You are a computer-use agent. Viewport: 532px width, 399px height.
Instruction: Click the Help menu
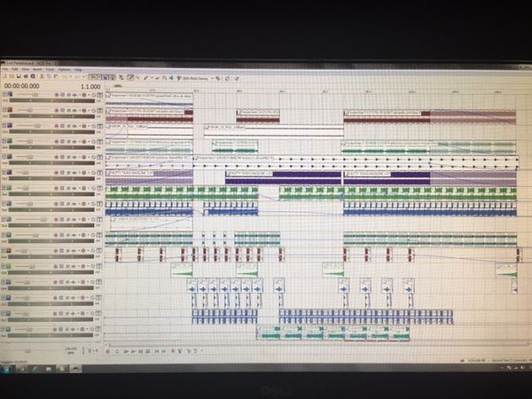pos(78,68)
